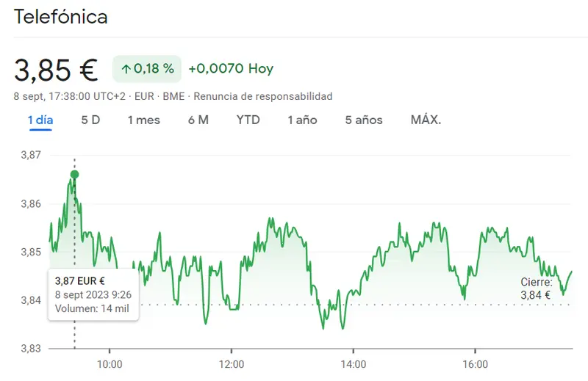Click the 10:00 time axis label

pyautogui.click(x=110, y=364)
